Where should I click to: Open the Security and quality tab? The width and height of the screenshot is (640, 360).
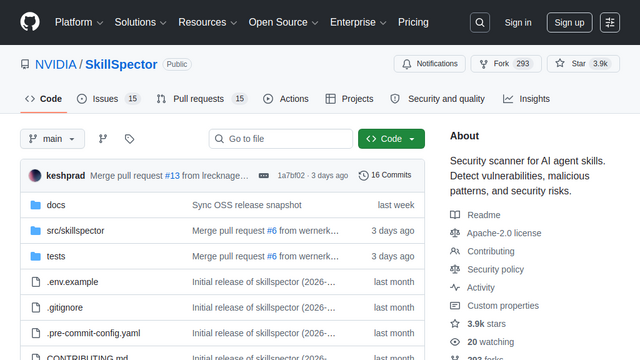pyautogui.click(x=438, y=99)
